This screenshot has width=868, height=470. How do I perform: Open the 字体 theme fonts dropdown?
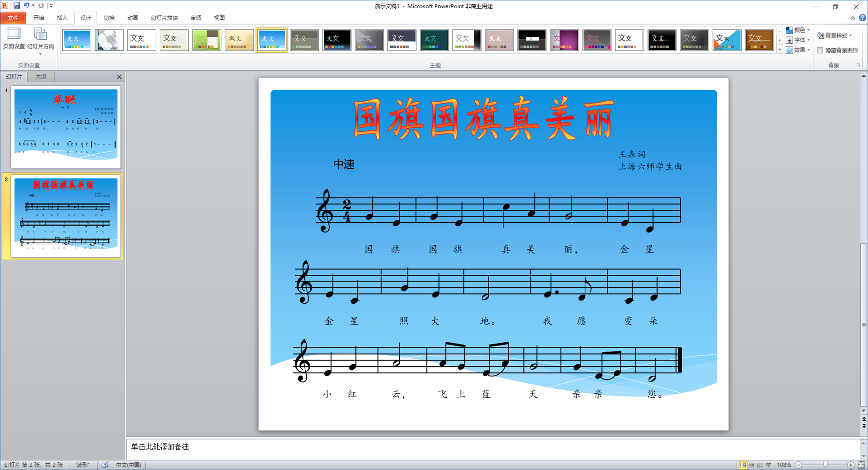[798, 40]
